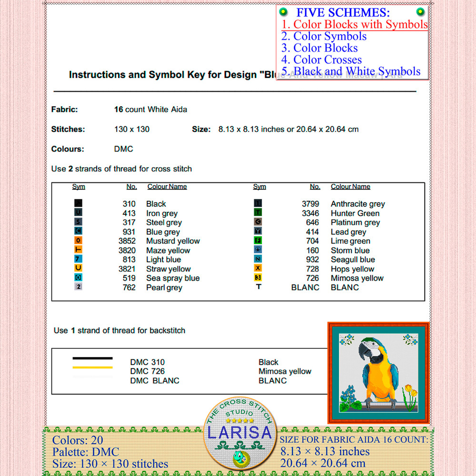The height and width of the screenshot is (476, 476).
Task: Click the Storm blue 160 symbol
Action: click(258, 250)
